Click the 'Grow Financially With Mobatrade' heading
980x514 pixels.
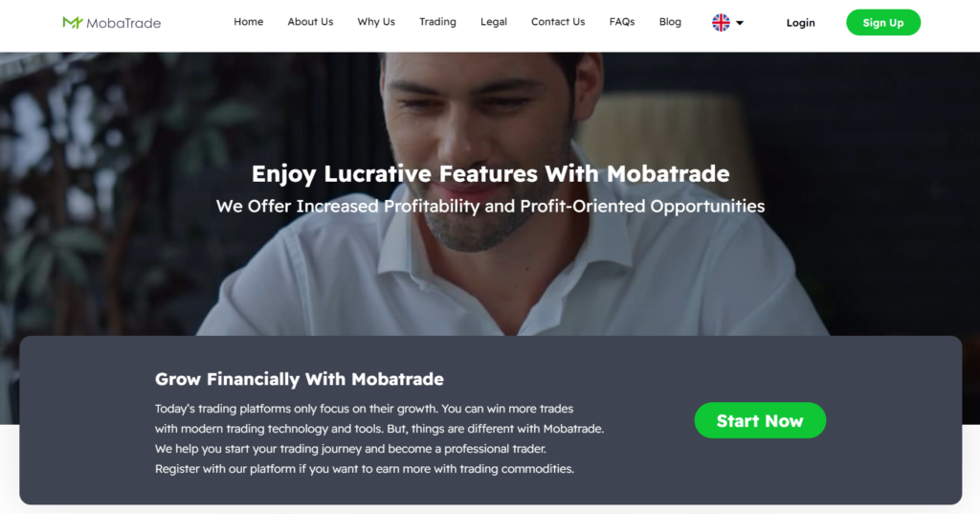[300, 379]
